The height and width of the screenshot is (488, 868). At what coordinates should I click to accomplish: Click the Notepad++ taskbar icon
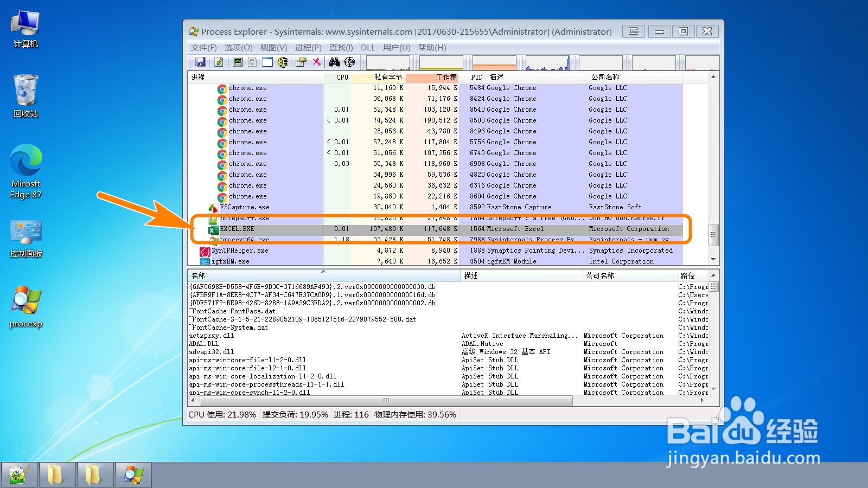(x=19, y=476)
